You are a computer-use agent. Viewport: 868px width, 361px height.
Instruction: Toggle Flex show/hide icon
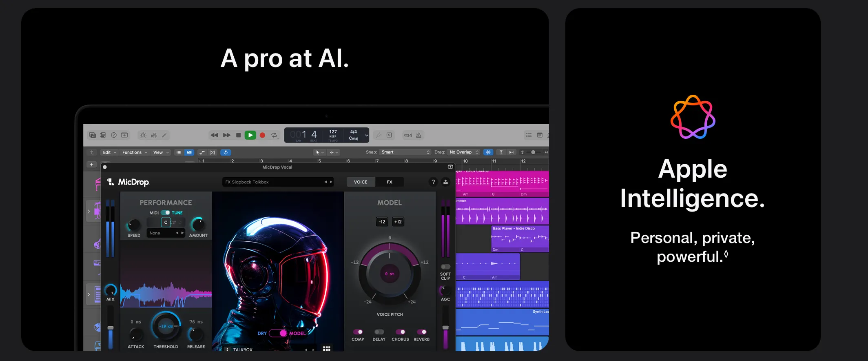tap(213, 152)
